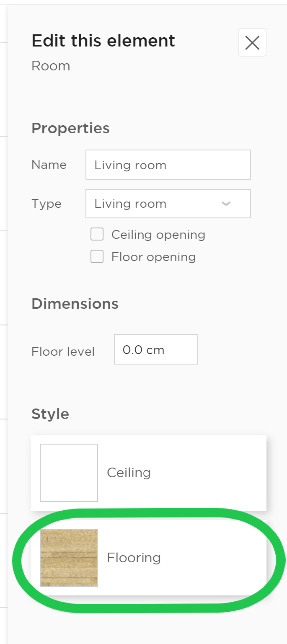Click the white Ceiling color swatch
The image size is (287, 644).
[x=69, y=473]
